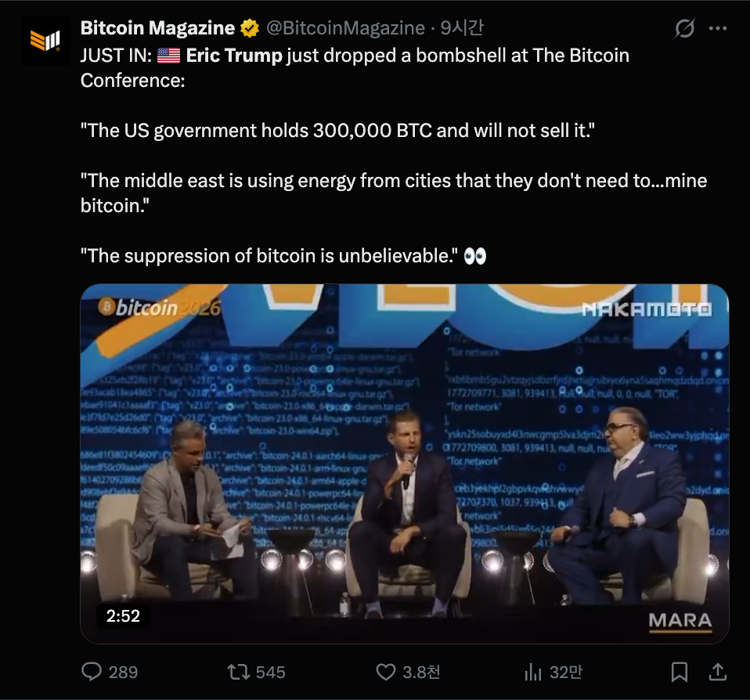Click the Bitcoin Magazine profile avatar
750x700 pixels.
(x=45, y=41)
